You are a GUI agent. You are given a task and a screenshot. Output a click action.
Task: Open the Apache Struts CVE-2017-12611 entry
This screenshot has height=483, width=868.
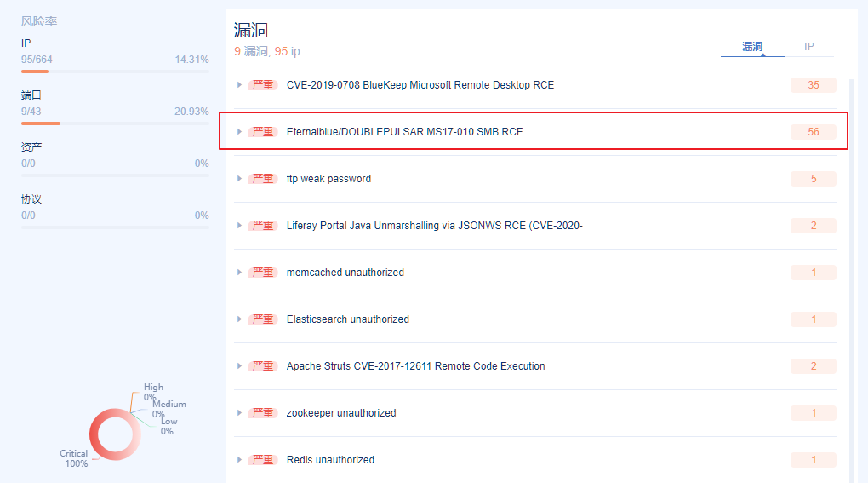point(416,366)
